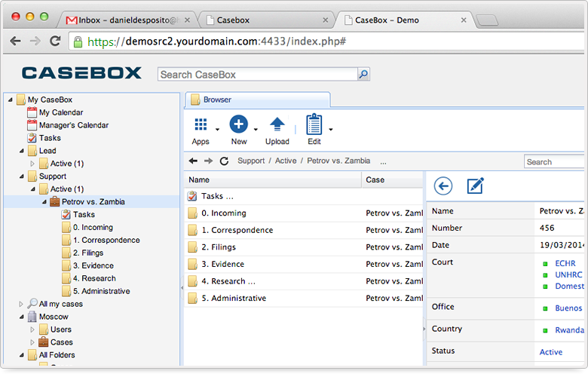Open 1. Correspondence in the file list
The image size is (588, 377).
click(303, 230)
